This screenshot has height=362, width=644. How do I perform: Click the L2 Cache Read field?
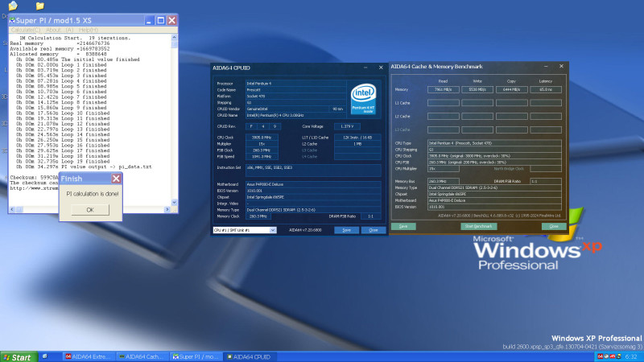tap(444, 117)
